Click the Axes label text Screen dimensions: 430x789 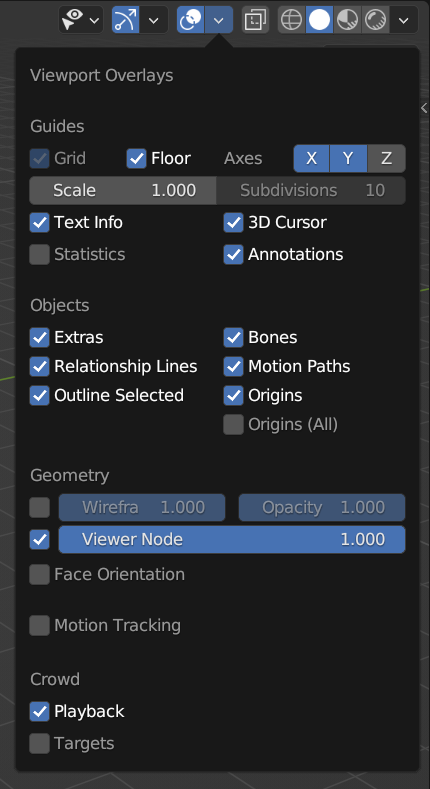243,159
